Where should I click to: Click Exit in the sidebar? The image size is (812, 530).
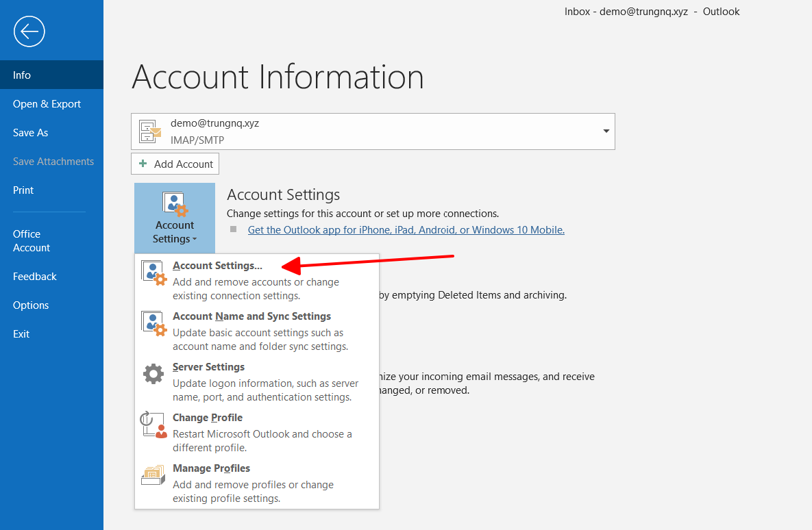coord(52,334)
